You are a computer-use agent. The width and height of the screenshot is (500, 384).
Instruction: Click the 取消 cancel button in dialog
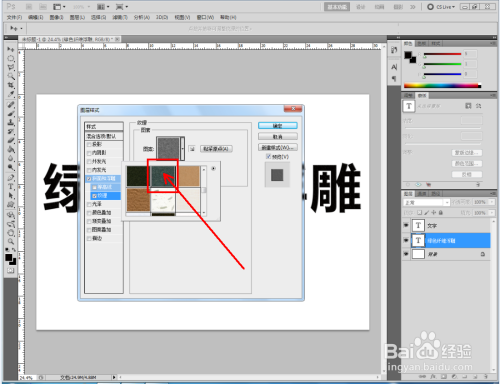[x=278, y=136]
